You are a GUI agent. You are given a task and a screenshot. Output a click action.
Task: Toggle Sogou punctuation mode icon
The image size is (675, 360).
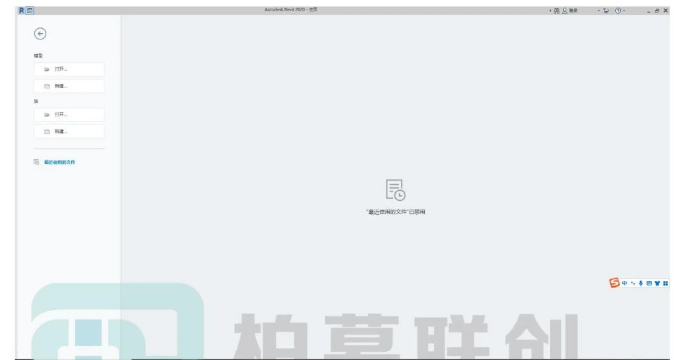633,283
